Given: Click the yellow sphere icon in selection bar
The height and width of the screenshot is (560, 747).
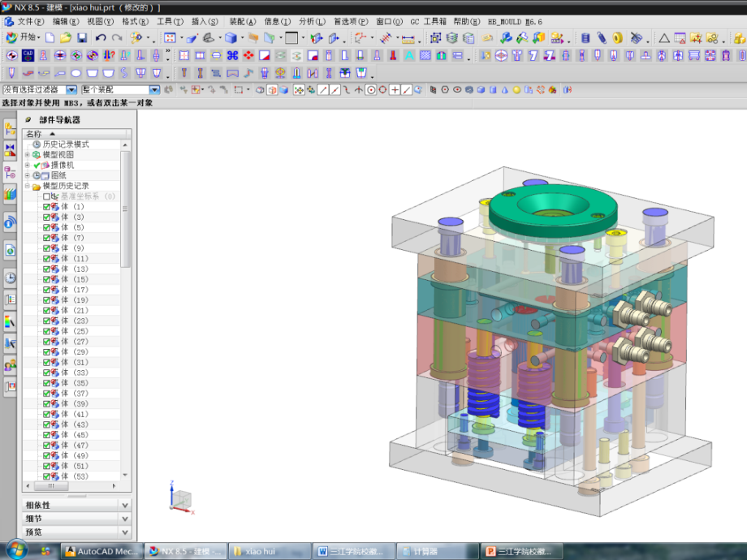Looking at the screenshot, I should click(x=516, y=90).
